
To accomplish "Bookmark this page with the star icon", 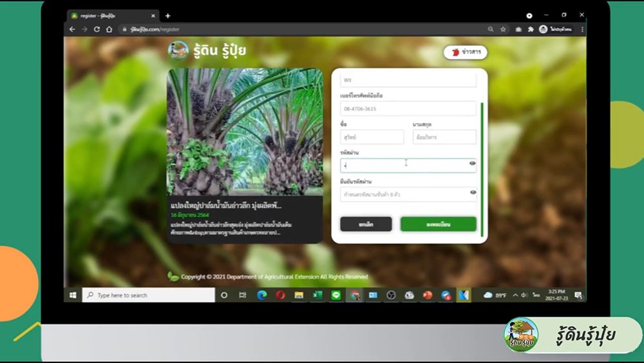I will (x=503, y=29).
